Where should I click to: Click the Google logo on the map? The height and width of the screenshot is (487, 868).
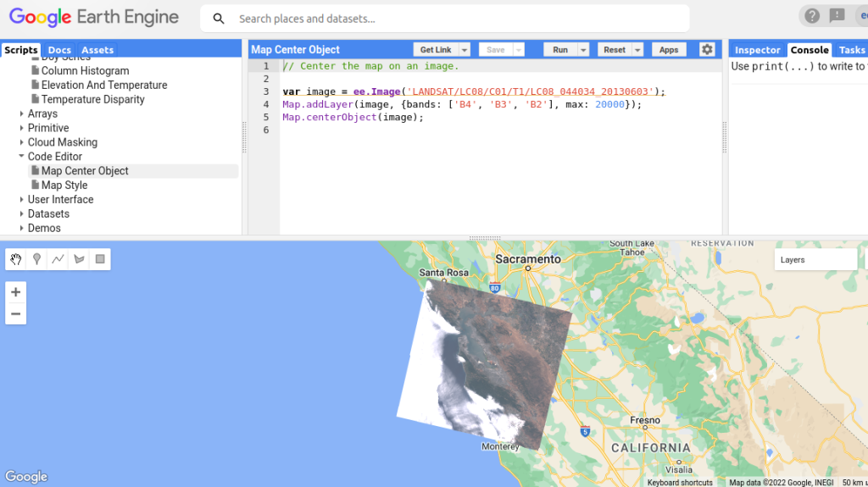[26, 477]
